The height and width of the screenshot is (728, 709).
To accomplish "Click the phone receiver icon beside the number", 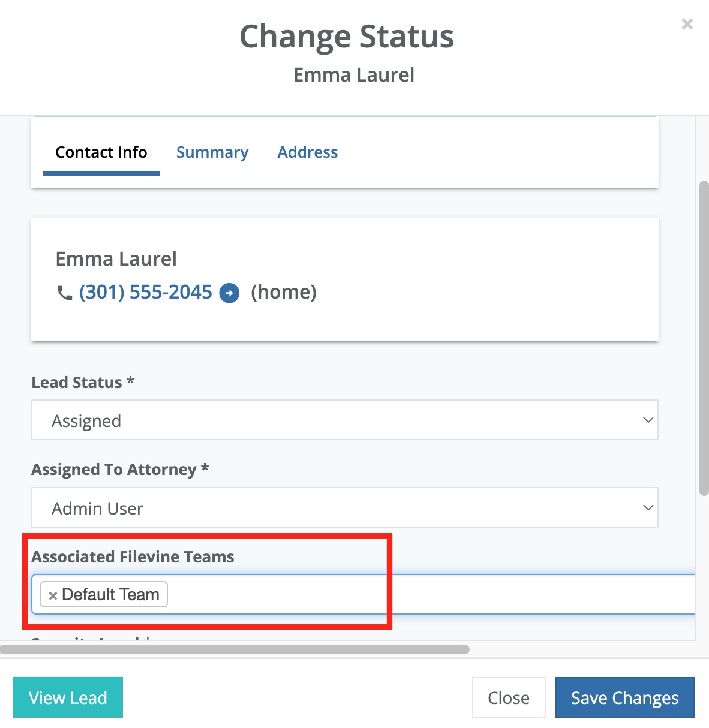I will (64, 293).
